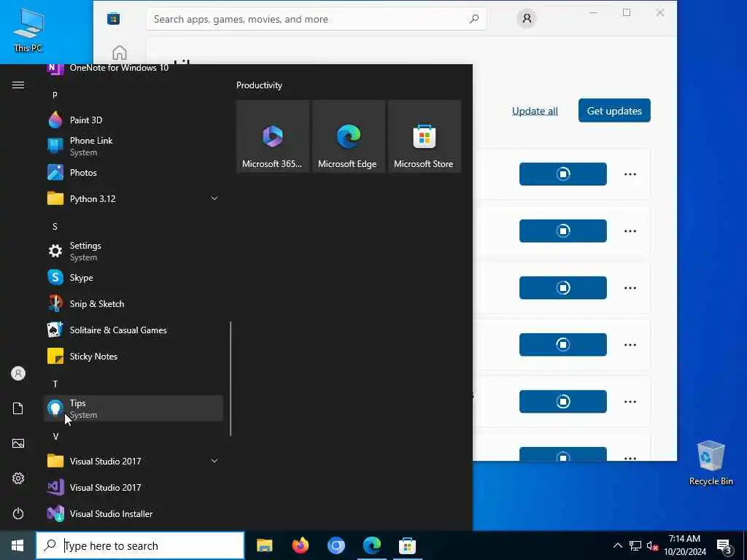Open Settings gear in Start sidebar
This screenshot has height=560, width=747.
click(x=18, y=478)
